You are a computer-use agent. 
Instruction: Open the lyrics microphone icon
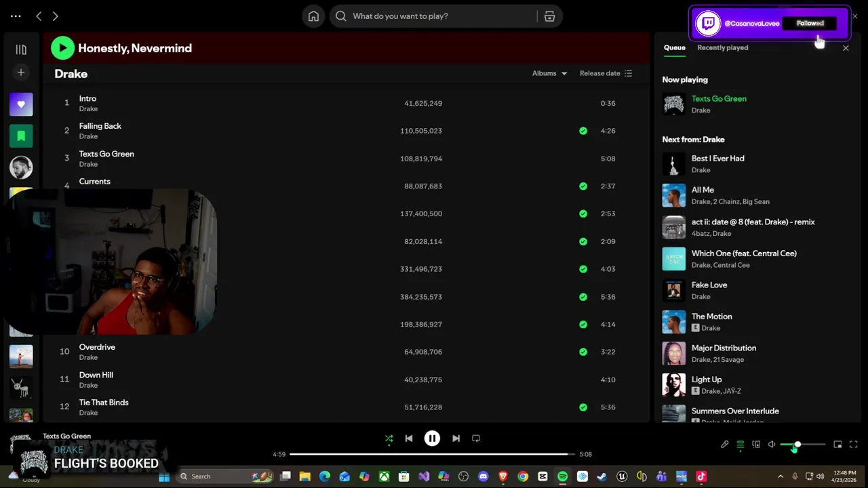pyautogui.click(x=724, y=445)
